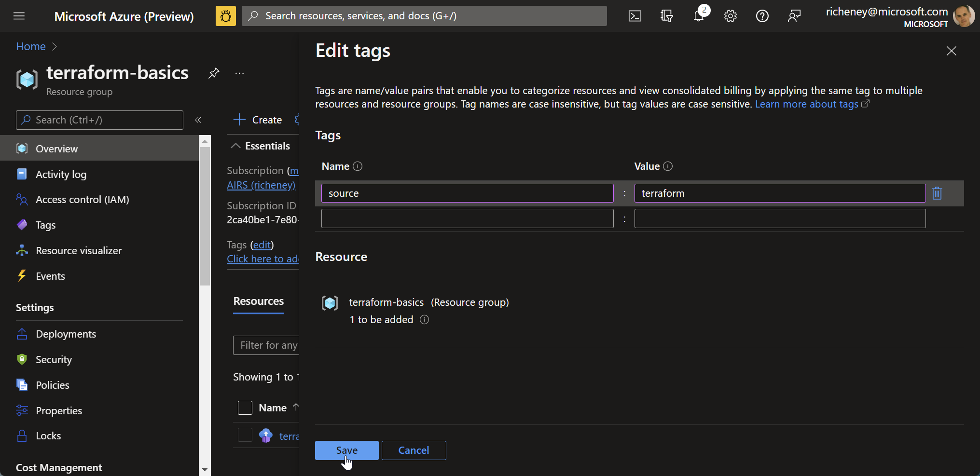Screen dimensions: 980x476
Task: Pin terraform-basics resource group to dashboard
Action: tap(214, 73)
